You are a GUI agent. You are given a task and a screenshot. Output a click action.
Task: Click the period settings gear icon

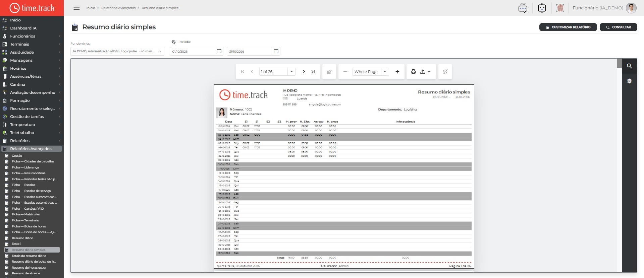point(173,42)
